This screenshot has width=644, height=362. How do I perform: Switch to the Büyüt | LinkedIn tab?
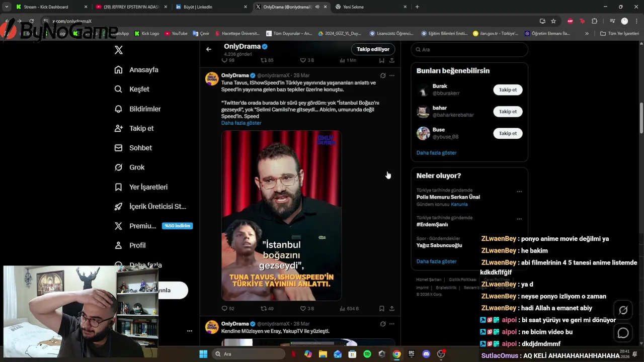(211, 7)
